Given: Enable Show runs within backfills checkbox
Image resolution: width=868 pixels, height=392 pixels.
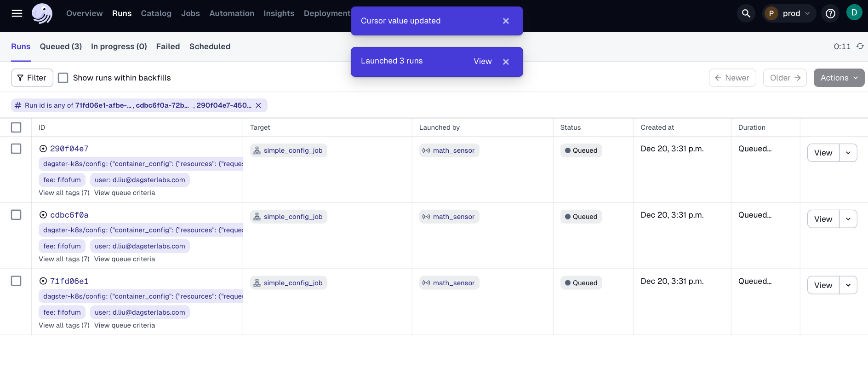Looking at the screenshot, I should point(63,78).
